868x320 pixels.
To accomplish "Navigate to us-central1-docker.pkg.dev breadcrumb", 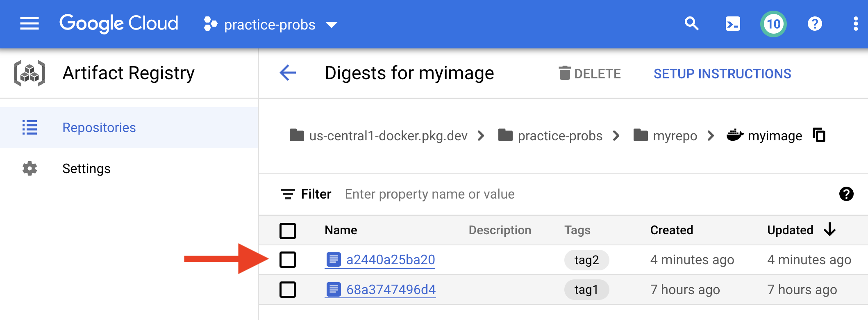I will pyautogui.click(x=388, y=136).
